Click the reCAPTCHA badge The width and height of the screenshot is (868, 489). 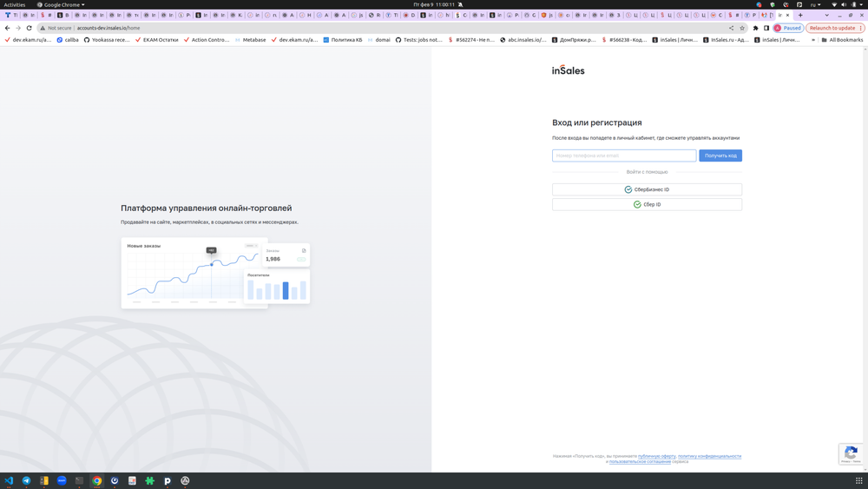point(850,453)
